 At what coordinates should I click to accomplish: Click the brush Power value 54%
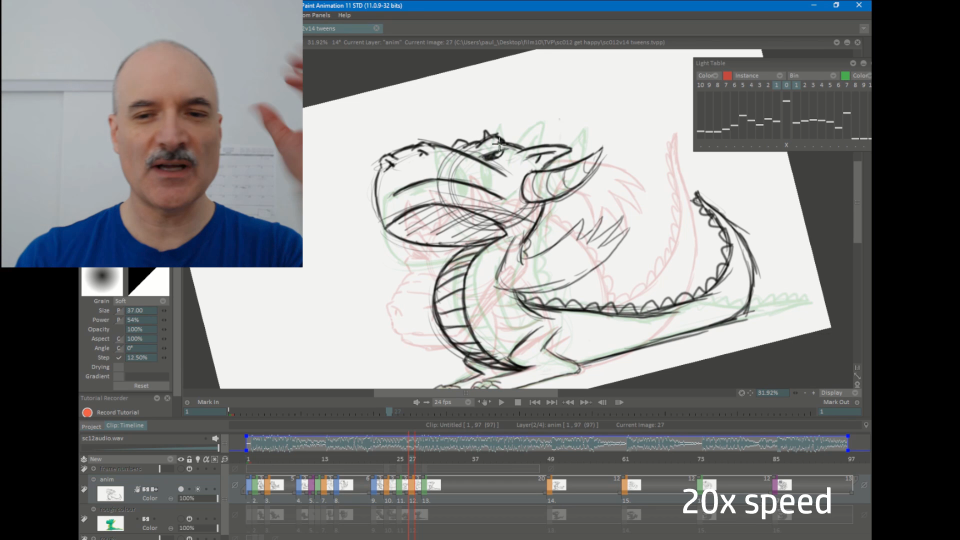click(x=142, y=320)
